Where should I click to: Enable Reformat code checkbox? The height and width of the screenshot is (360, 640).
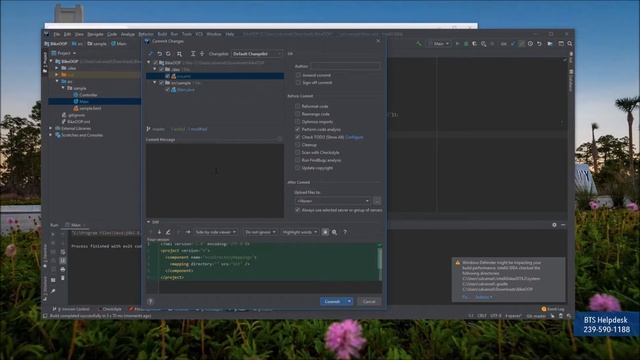[x=298, y=106]
